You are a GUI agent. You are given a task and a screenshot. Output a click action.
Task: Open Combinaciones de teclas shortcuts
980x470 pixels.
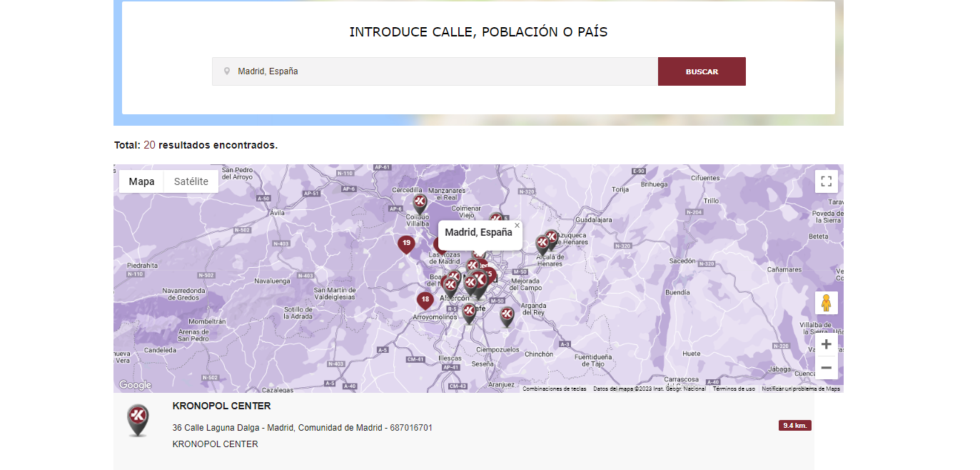coord(555,389)
